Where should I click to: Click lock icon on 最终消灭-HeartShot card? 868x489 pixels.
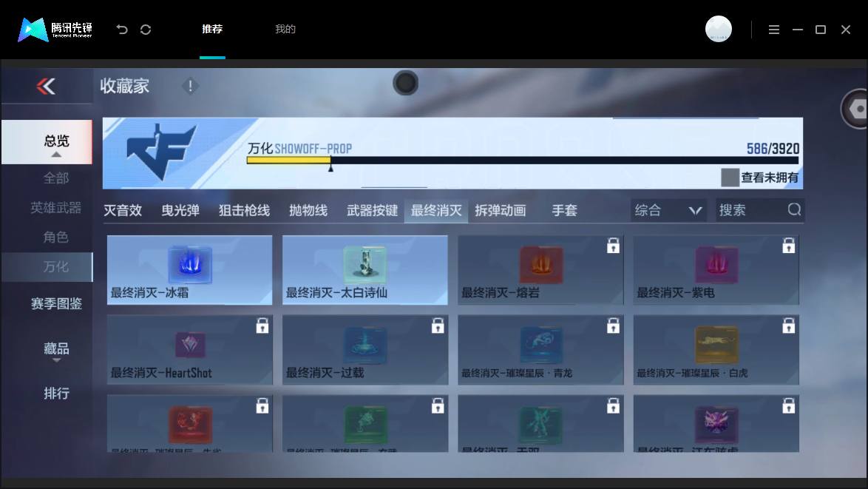[x=262, y=326]
